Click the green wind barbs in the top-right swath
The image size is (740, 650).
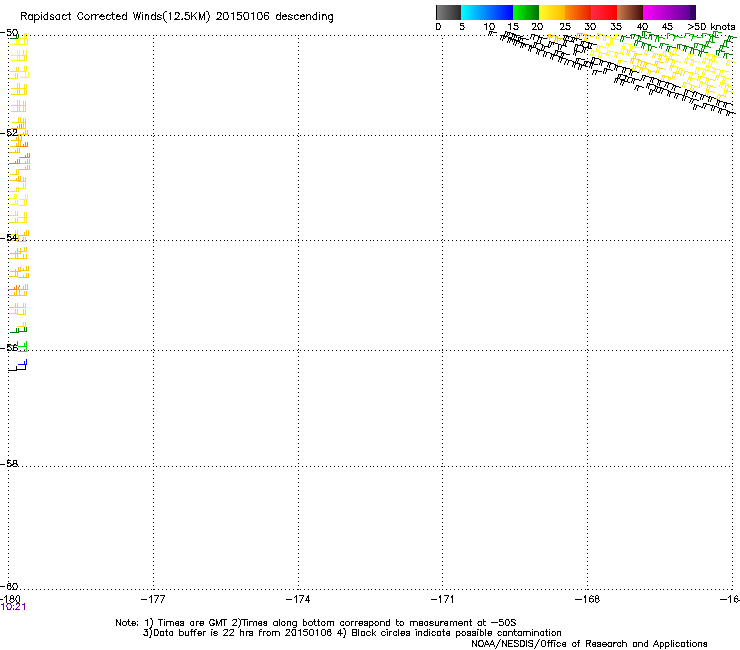click(x=680, y=43)
